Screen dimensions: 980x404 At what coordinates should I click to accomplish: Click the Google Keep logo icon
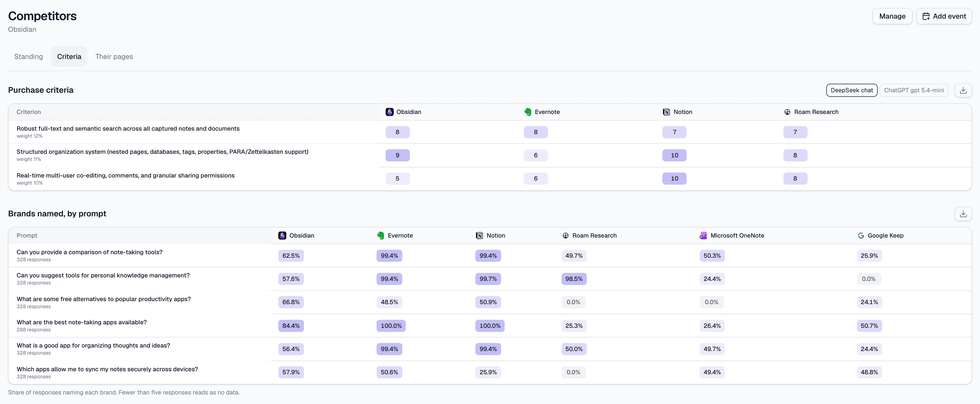(861, 236)
